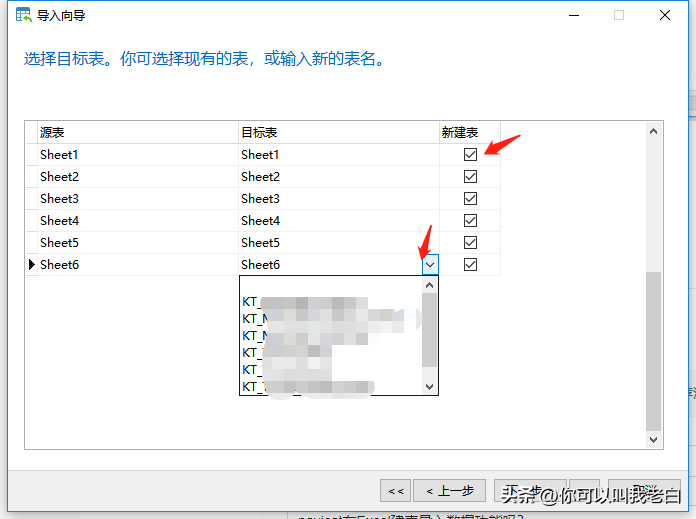Click the Sheet4 target table cell
Screen dimensions: 696x519
click(x=339, y=221)
